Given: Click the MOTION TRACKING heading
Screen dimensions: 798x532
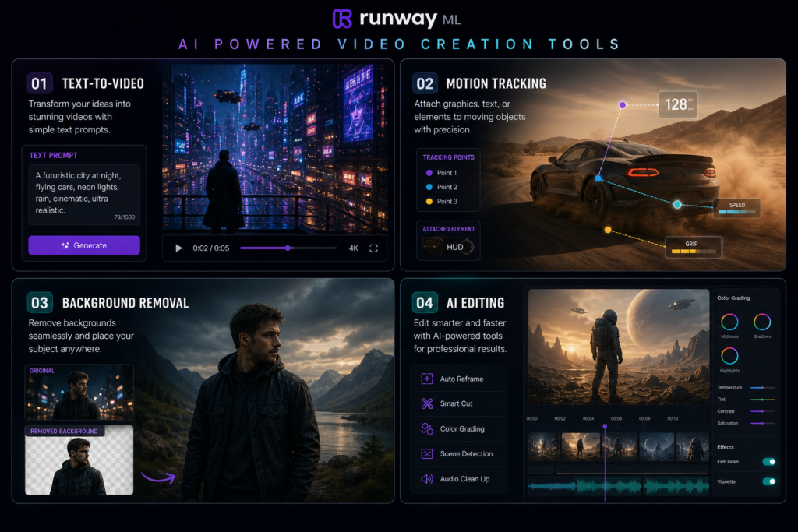Looking at the screenshot, I should tap(496, 84).
